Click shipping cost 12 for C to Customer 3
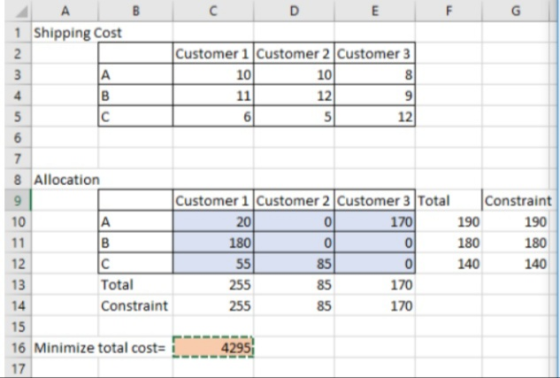560x378 pixels. pyautogui.click(x=375, y=116)
